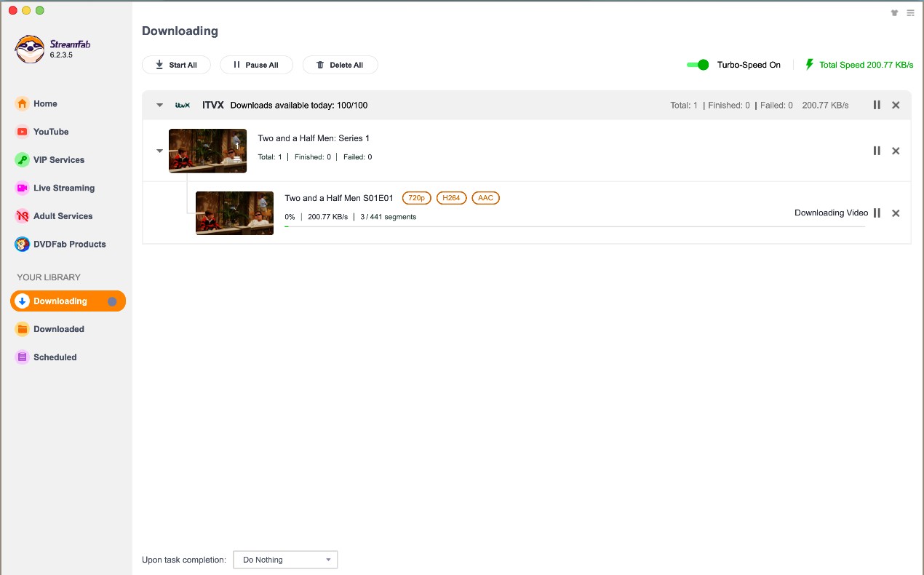Image resolution: width=924 pixels, height=575 pixels.
Task: Pause the S01E01 episode download
Action: point(877,213)
